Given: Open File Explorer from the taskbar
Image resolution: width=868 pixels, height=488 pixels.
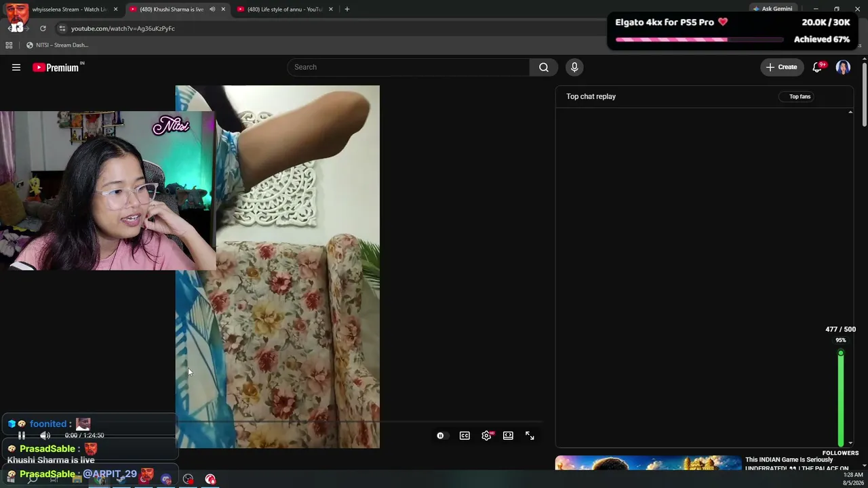Looking at the screenshot, I should [x=77, y=479].
